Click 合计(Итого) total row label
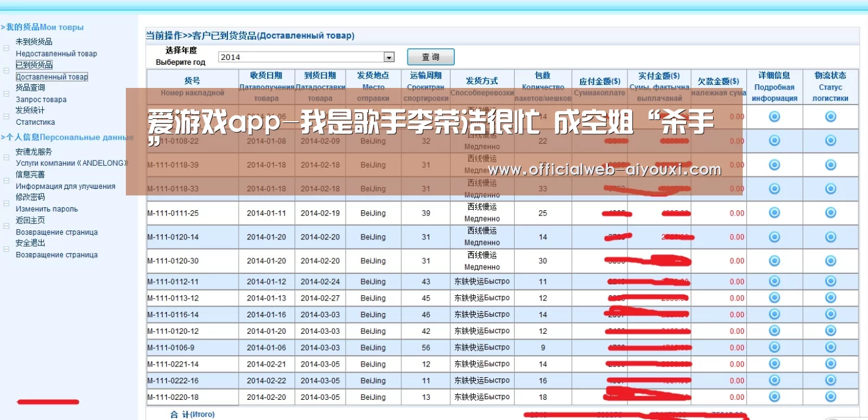868x420 pixels. [x=192, y=414]
